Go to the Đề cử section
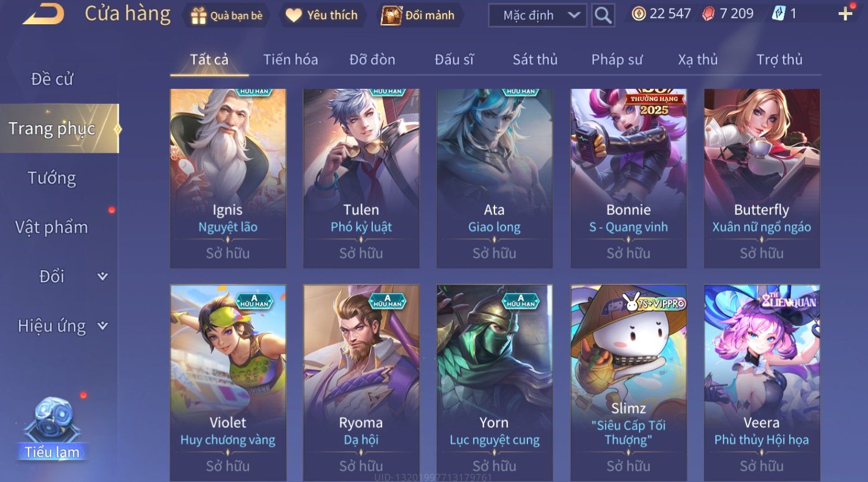The height and width of the screenshot is (482, 868). [x=52, y=79]
